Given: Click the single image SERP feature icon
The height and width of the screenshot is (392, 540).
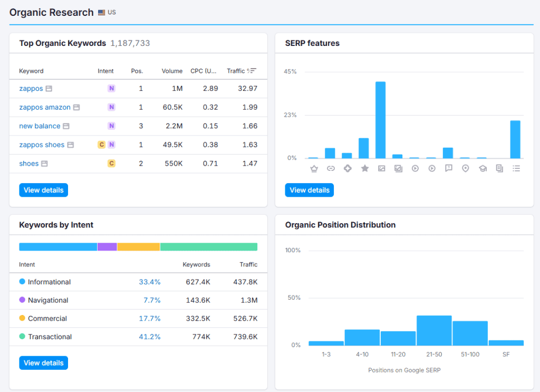Looking at the screenshot, I should (x=381, y=168).
